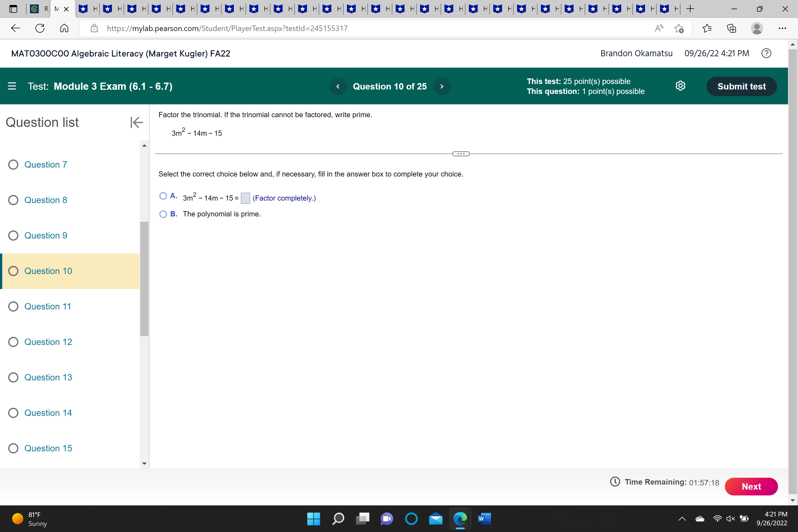Open Microsoft Word from the taskbar
The width and height of the screenshot is (798, 532).
(x=484, y=518)
